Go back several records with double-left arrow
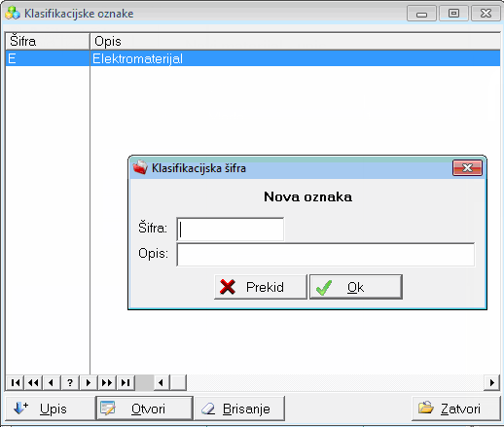 [x=33, y=383]
